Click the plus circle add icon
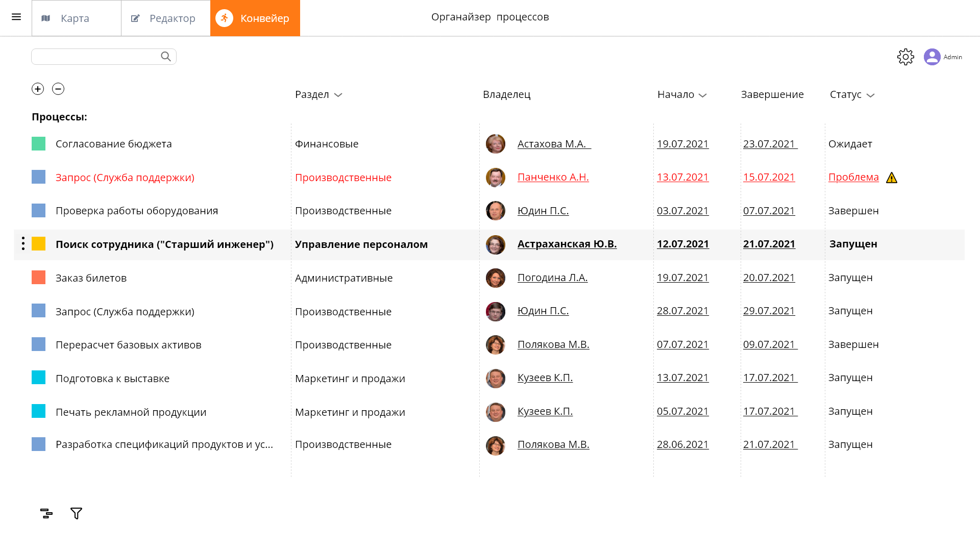Screen dimensions: 980x551 coord(38,89)
